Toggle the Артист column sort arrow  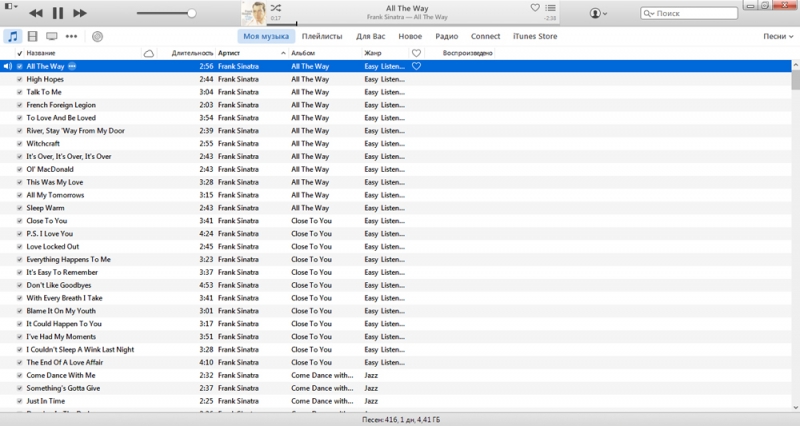[x=283, y=53]
